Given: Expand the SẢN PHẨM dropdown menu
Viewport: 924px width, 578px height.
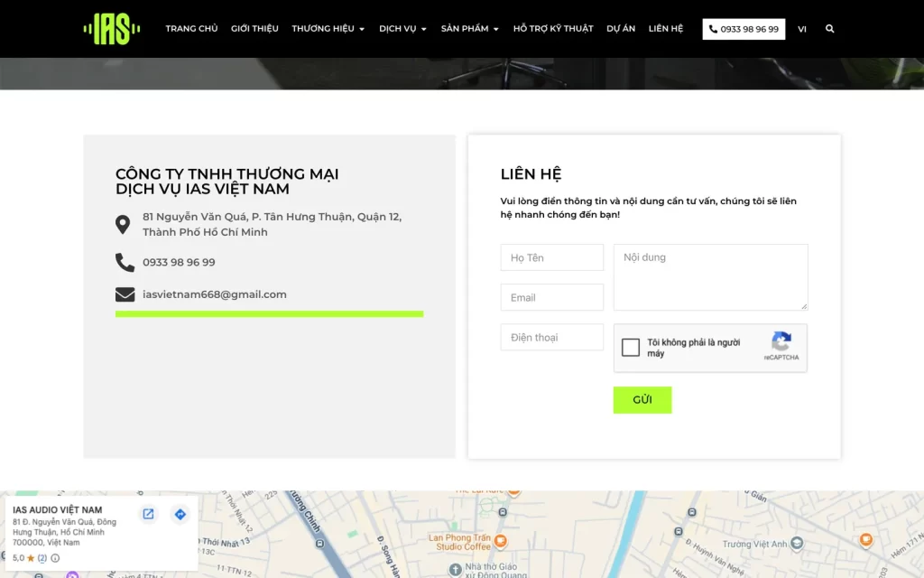Looking at the screenshot, I should point(469,28).
